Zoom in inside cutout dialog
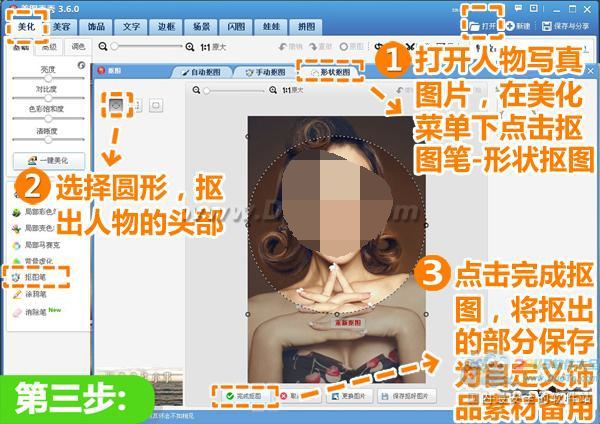The width and height of the screenshot is (600, 424). pyautogui.click(x=273, y=90)
